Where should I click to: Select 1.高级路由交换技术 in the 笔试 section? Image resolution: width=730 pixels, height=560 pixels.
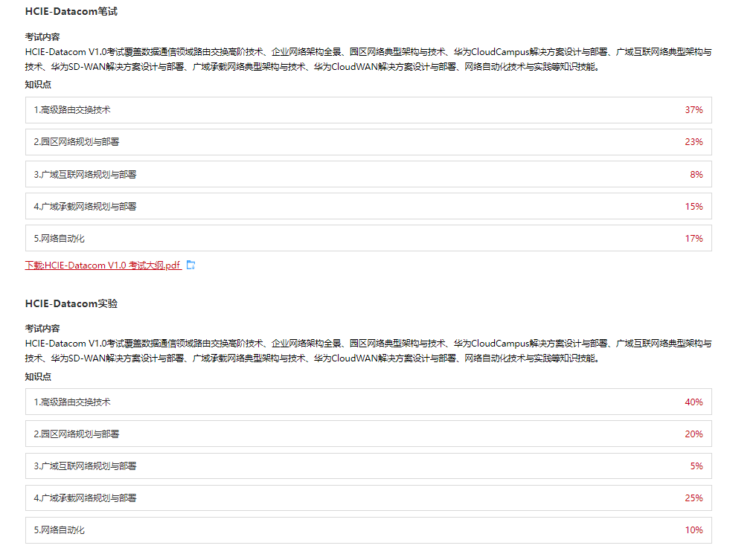tap(368, 110)
